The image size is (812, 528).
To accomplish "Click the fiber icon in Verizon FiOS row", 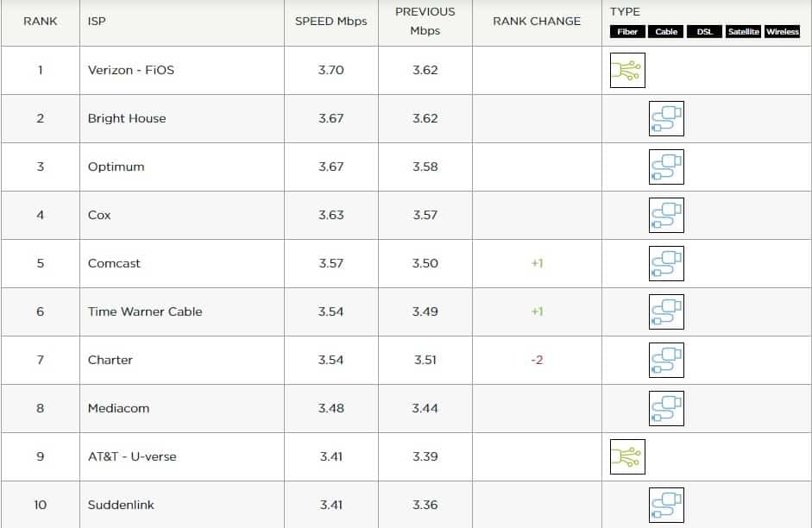I will point(627,71).
